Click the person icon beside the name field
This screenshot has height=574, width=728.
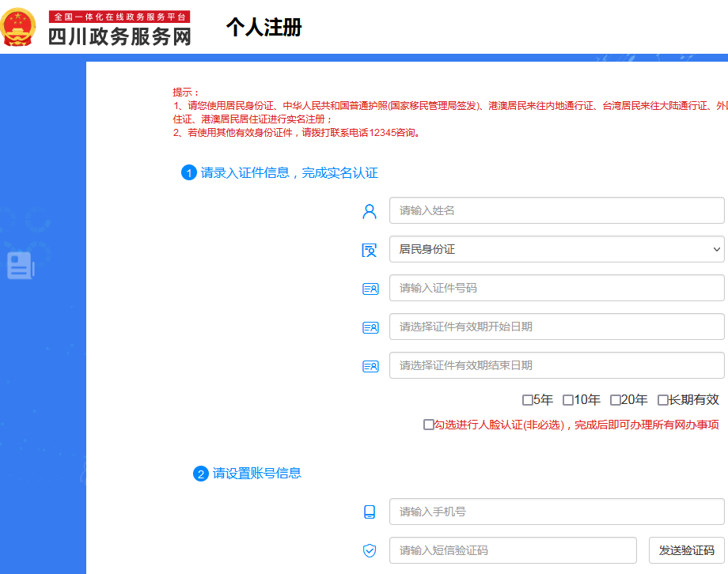[370, 210]
